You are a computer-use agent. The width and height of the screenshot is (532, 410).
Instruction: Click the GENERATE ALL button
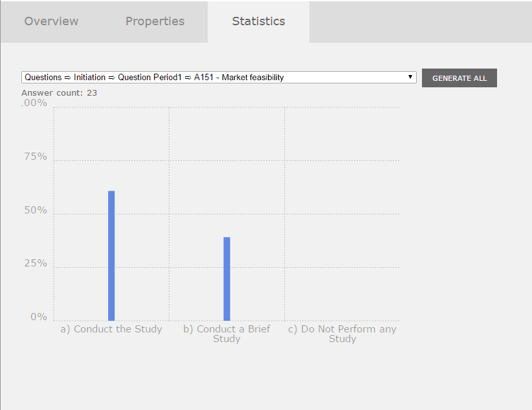coord(459,78)
